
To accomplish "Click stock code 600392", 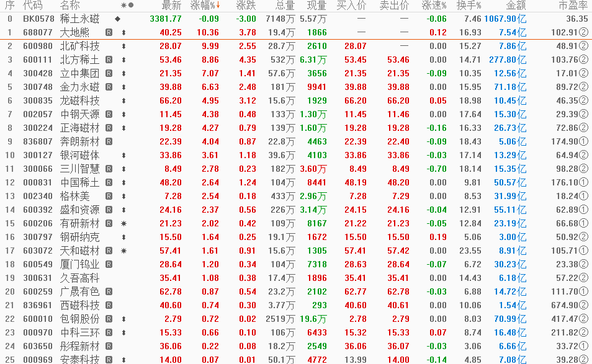I will [38, 210].
